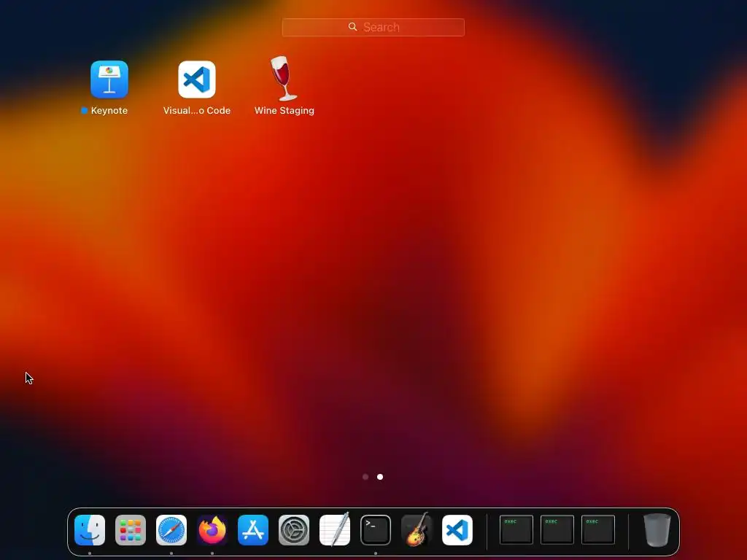Click the magnifier icon in Search field
Viewport: 747px width, 560px height.
(x=352, y=27)
